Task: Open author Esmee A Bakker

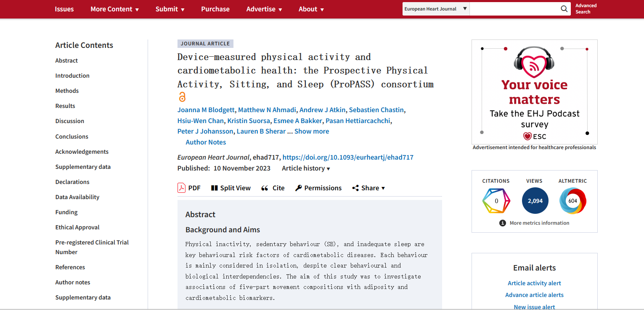Action: pyautogui.click(x=298, y=121)
